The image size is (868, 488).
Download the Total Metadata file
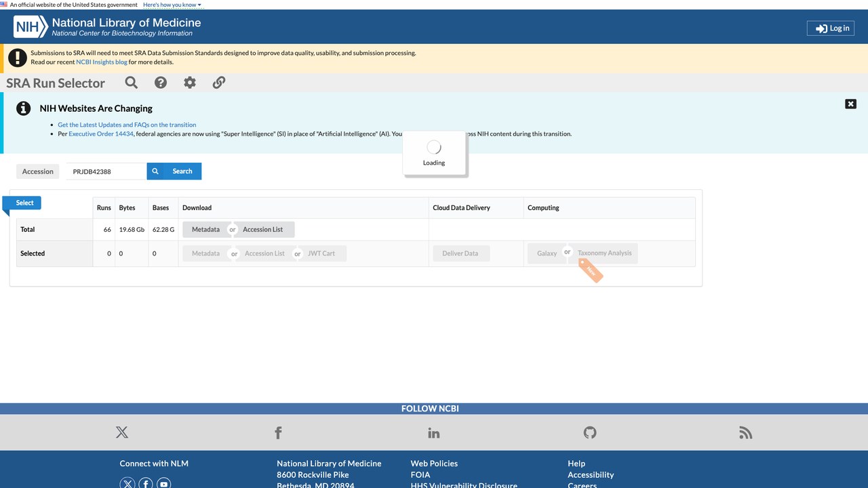pos(205,229)
